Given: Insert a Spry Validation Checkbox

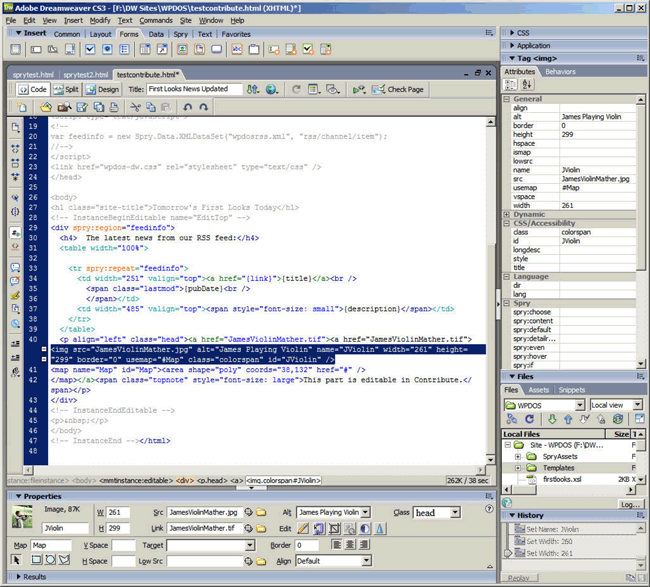Looking at the screenshot, I should pos(308,49).
